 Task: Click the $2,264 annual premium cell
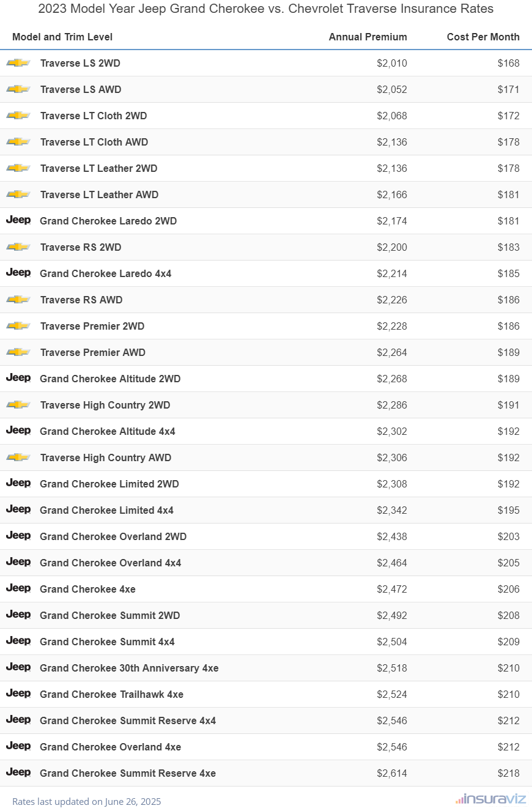tap(392, 352)
